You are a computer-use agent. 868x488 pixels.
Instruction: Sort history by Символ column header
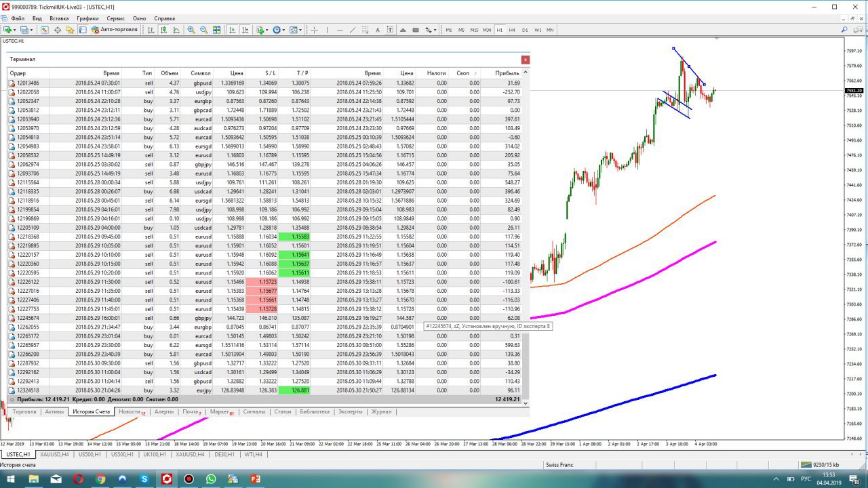201,73
